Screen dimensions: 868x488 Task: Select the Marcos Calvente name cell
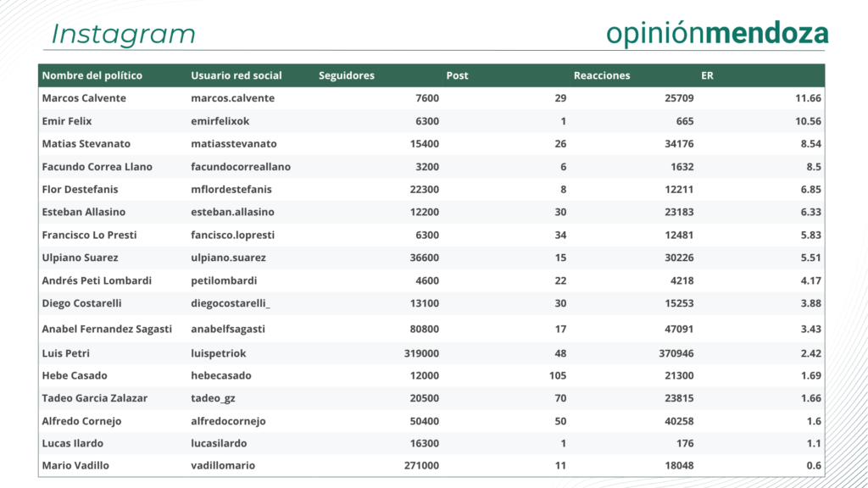coord(84,98)
